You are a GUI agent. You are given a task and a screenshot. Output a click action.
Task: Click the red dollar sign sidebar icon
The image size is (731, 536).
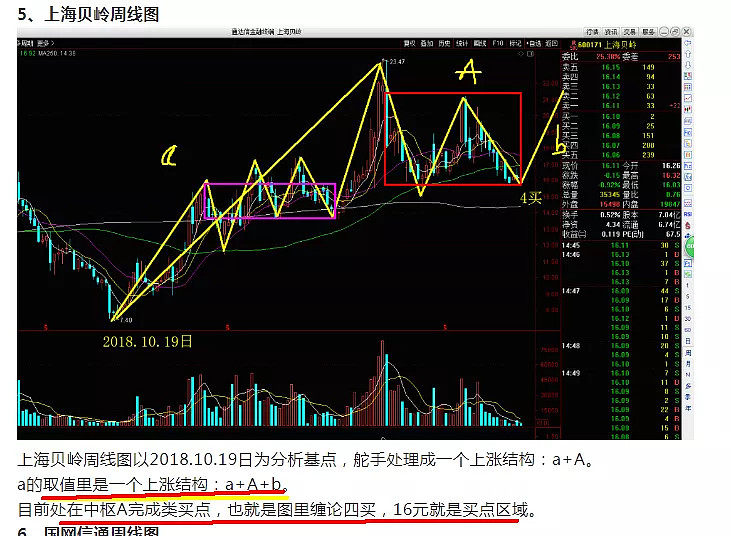tap(688, 226)
